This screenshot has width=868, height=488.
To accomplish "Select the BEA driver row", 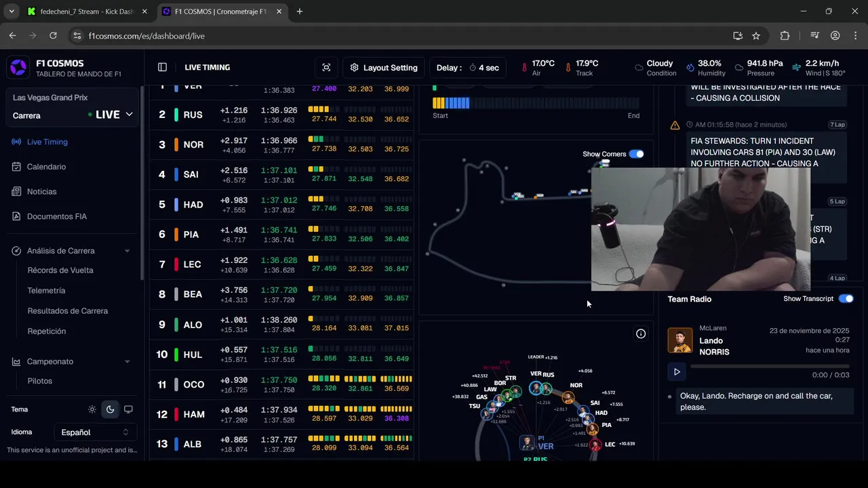I will (x=281, y=294).
